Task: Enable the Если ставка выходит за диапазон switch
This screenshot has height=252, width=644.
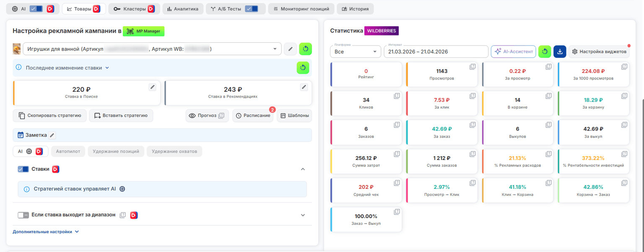Action: (x=23, y=215)
